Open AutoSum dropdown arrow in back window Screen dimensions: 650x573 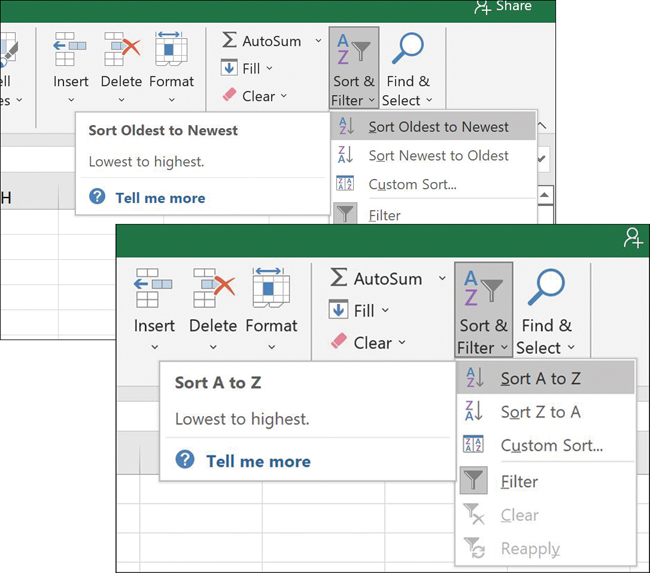tap(318, 41)
